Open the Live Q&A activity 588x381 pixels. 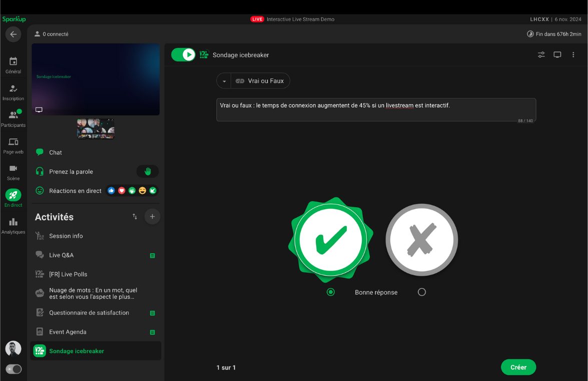(61, 255)
